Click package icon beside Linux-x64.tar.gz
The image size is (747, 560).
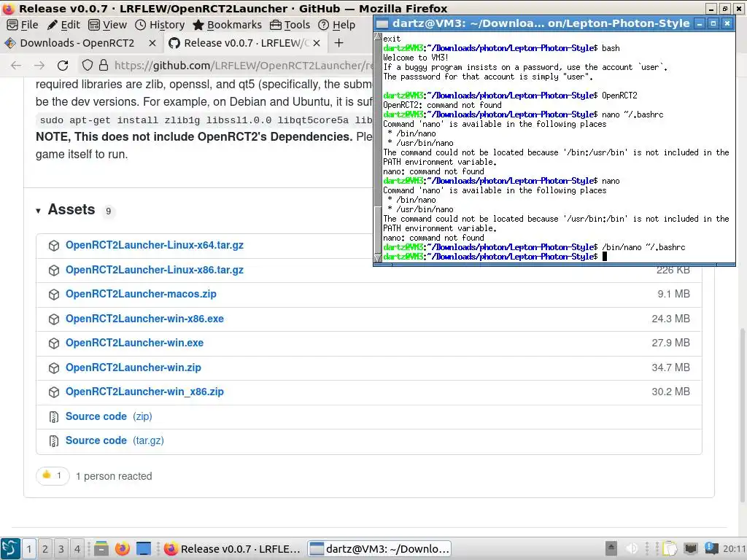[54, 246]
